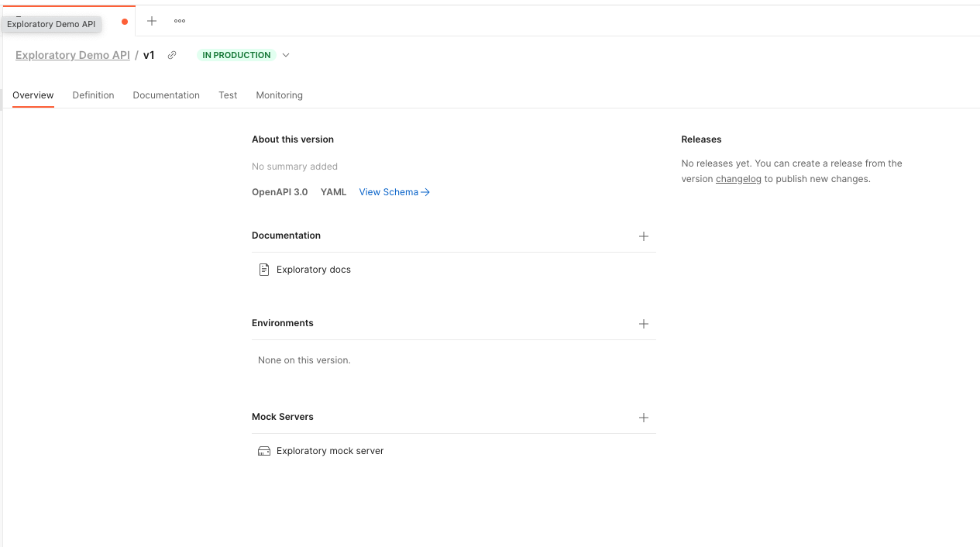Open the tab overflow menu (three dots)
The height and width of the screenshot is (547, 980).
point(179,21)
